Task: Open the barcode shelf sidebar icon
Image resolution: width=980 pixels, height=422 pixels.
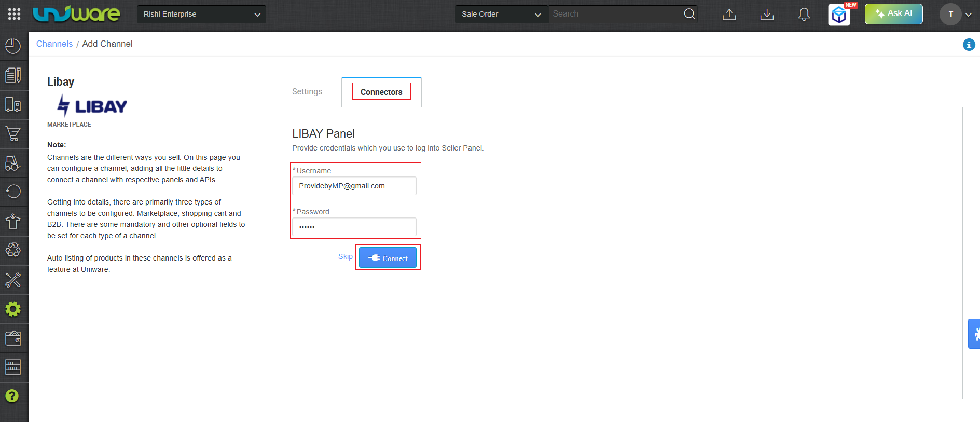Action: 13,367
